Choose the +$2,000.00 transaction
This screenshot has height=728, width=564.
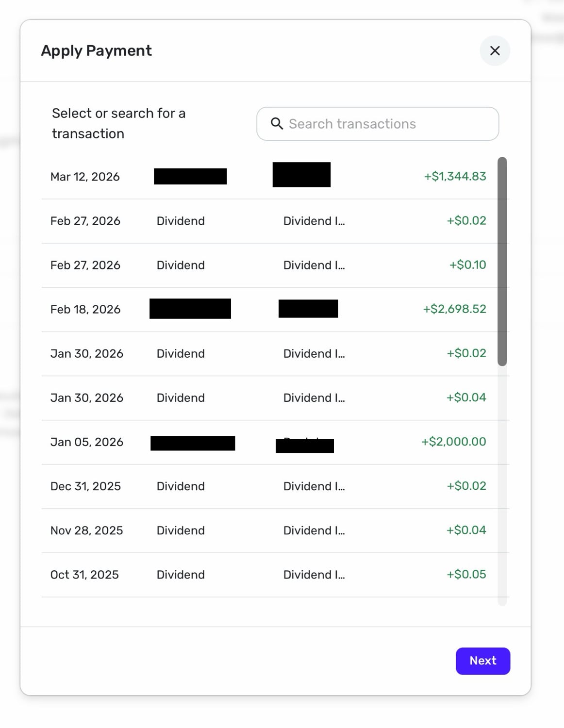pos(453,442)
